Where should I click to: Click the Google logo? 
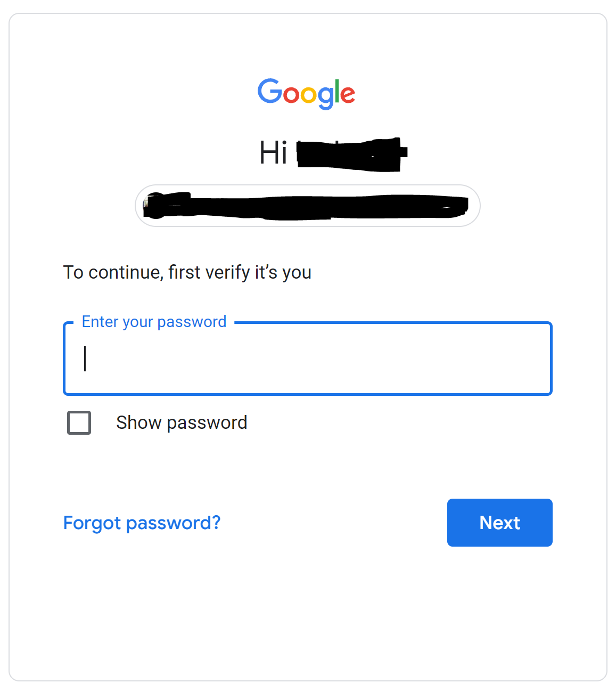pyautogui.click(x=306, y=94)
